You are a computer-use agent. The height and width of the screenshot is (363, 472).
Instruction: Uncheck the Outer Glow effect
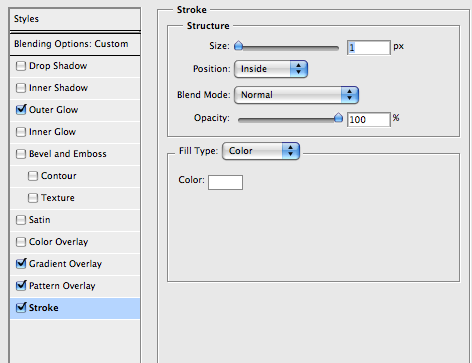click(x=21, y=110)
